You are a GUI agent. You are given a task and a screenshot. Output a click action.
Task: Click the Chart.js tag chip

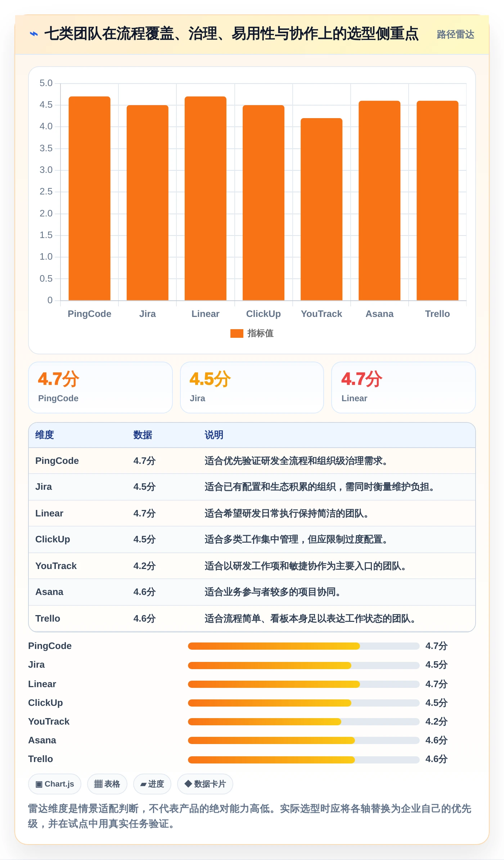coord(55,784)
